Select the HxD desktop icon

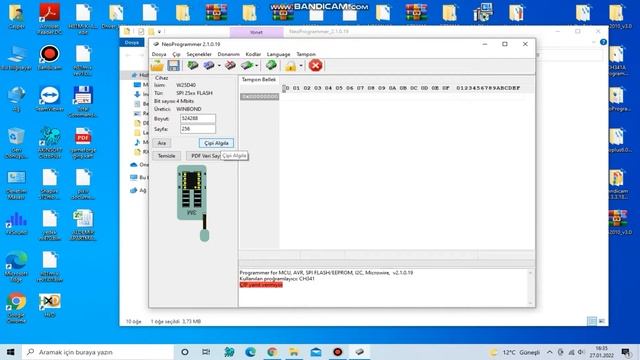(49, 305)
